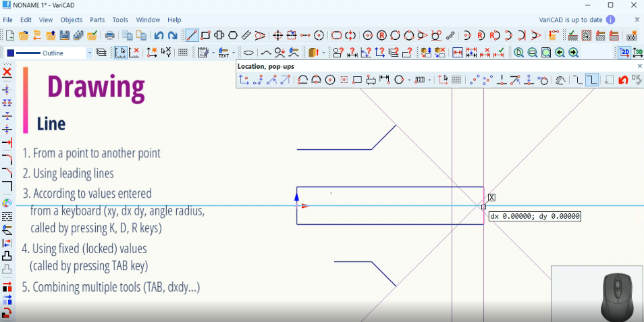
Task: Click the VariCAD is up to date notice
Action: click(571, 20)
